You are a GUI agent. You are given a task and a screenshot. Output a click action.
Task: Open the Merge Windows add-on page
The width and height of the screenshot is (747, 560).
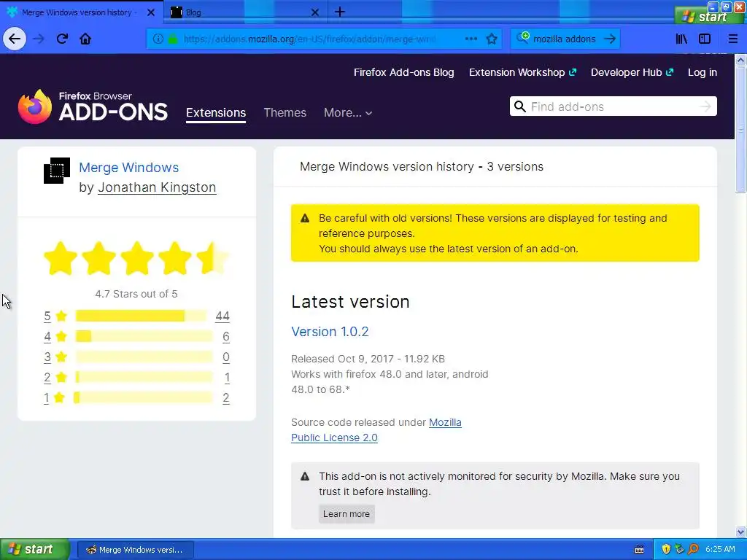click(128, 168)
